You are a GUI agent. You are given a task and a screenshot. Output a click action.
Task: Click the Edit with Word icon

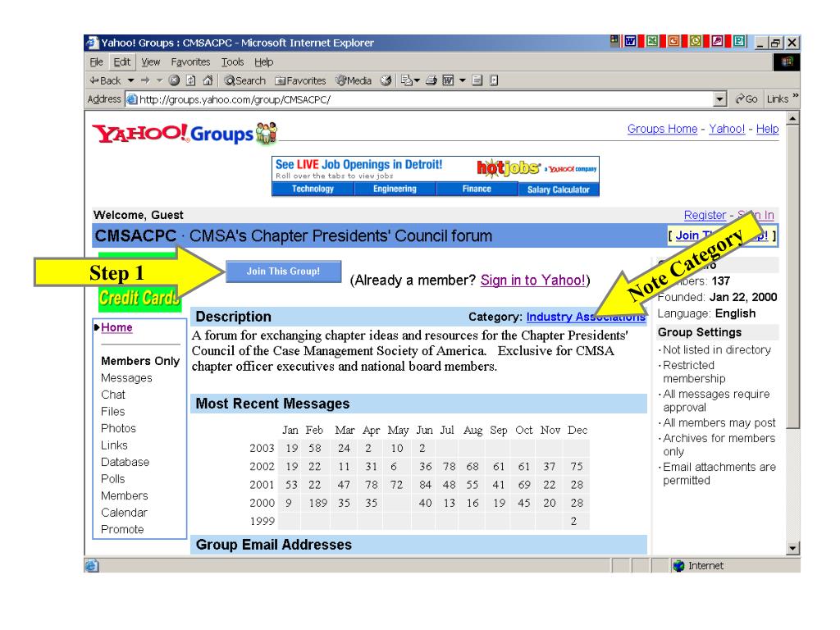point(449,80)
